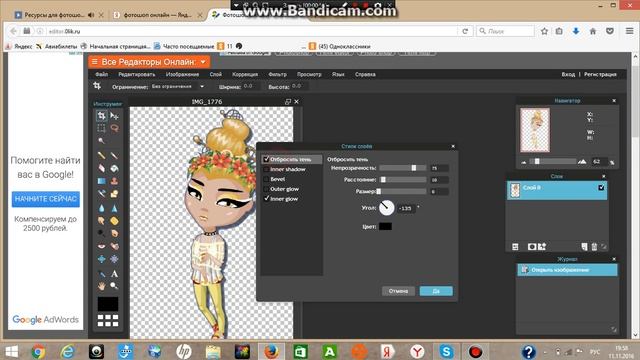This screenshot has height=360, width=640.
Task: Select the Eraser tool
Action: [101, 168]
